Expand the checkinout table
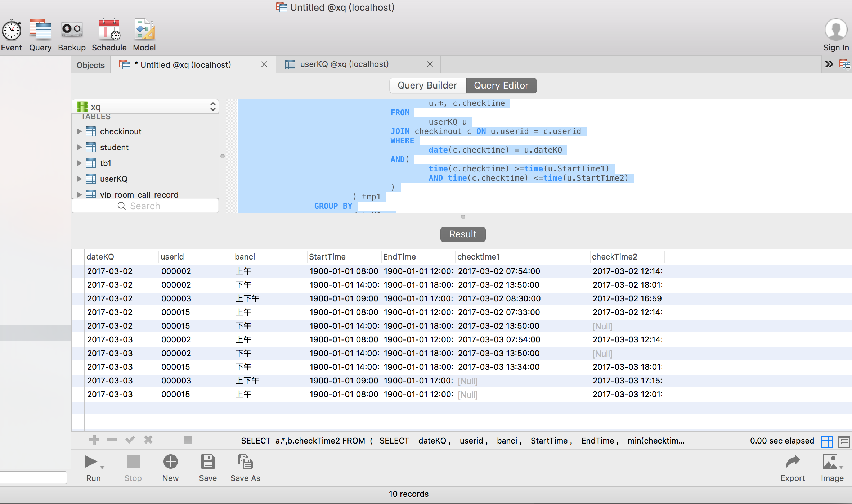 (79, 131)
